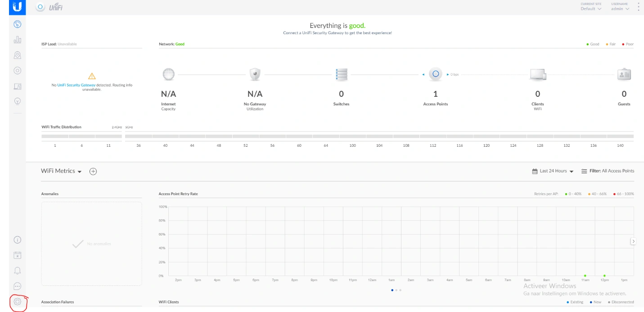Open the Alerts bell icon
The height and width of the screenshot is (312, 644).
coord(18,271)
